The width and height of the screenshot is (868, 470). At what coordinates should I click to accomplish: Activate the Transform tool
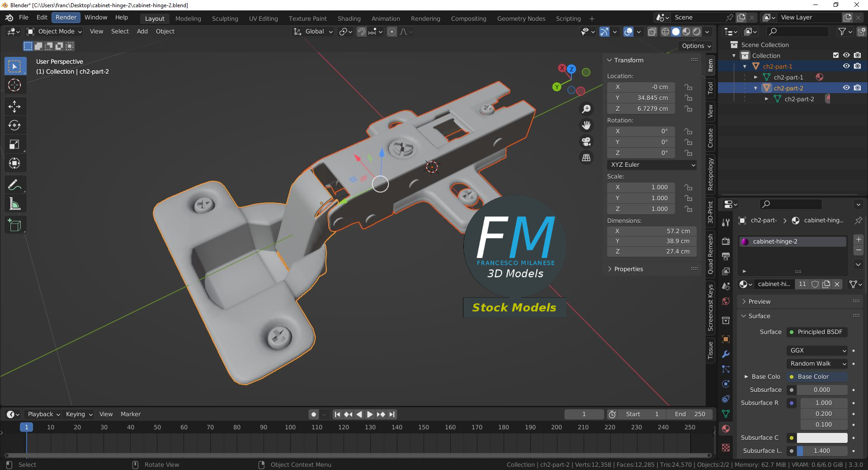(14, 163)
